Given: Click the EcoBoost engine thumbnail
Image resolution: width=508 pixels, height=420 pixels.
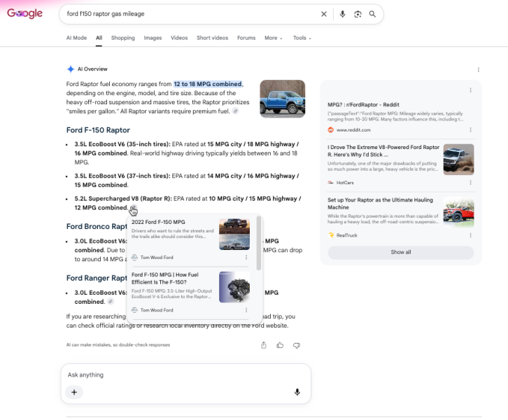Looking at the screenshot, I should (x=234, y=287).
